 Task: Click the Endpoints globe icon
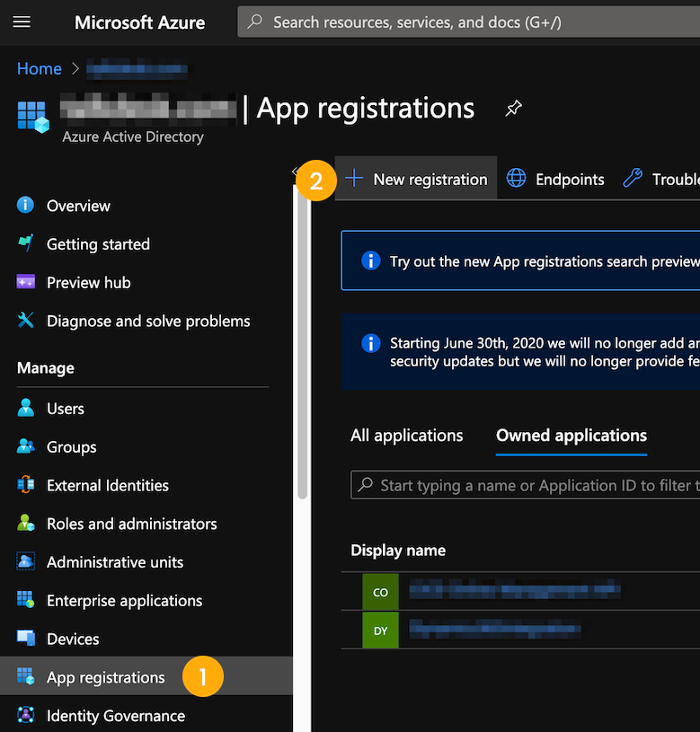(x=516, y=179)
